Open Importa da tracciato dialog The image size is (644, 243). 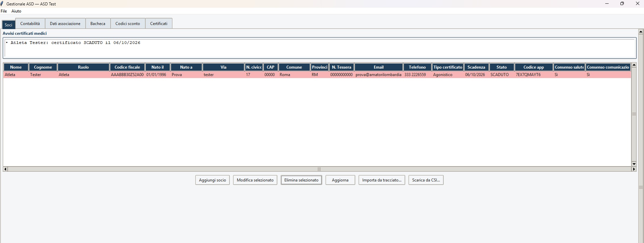pos(382,180)
